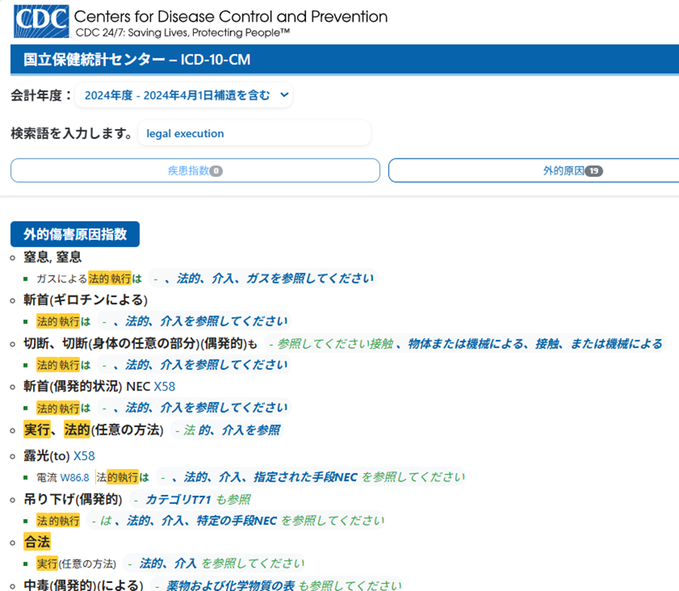The image size is (679, 591).
Task: Open the カテゴリT71も参照 link
Action: pyautogui.click(x=198, y=499)
